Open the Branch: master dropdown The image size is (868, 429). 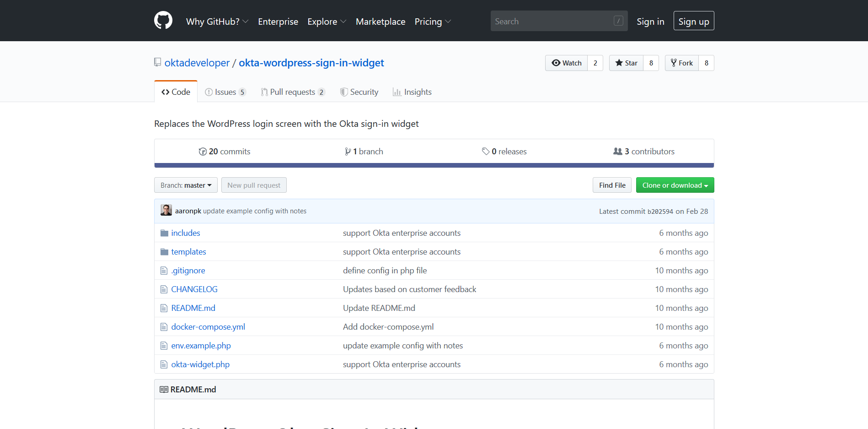point(186,185)
